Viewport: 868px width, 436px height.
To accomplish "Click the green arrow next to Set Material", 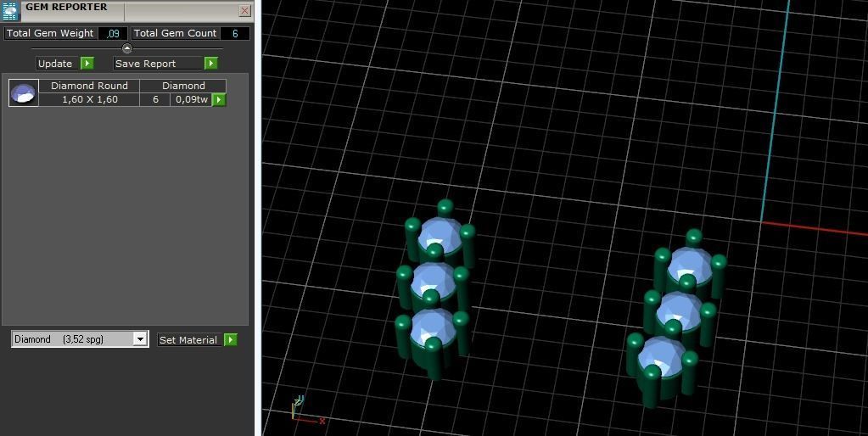I will (x=230, y=340).
